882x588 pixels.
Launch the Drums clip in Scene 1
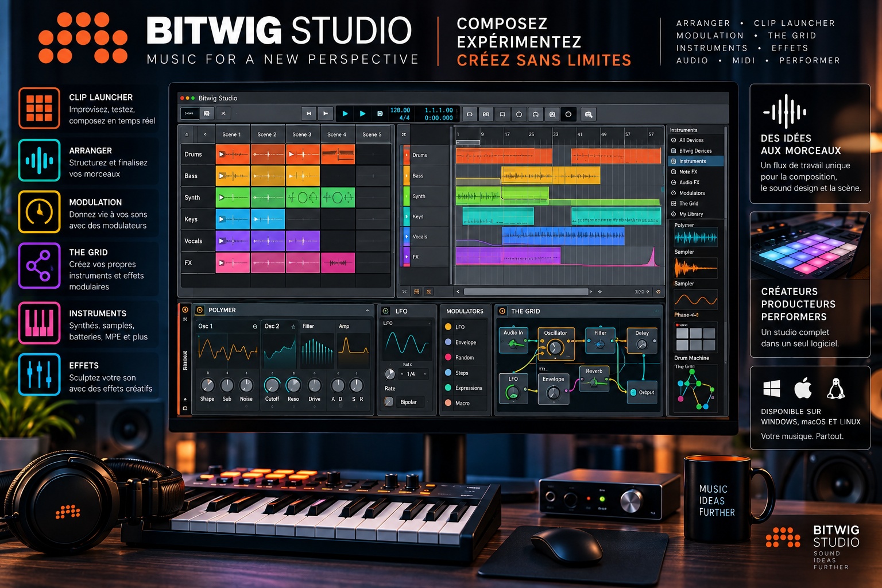(233, 154)
